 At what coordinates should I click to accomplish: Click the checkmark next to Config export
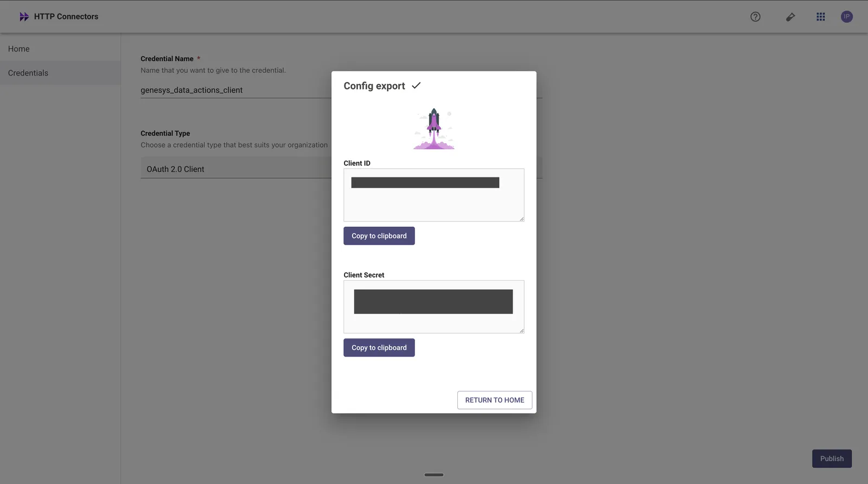pos(416,86)
